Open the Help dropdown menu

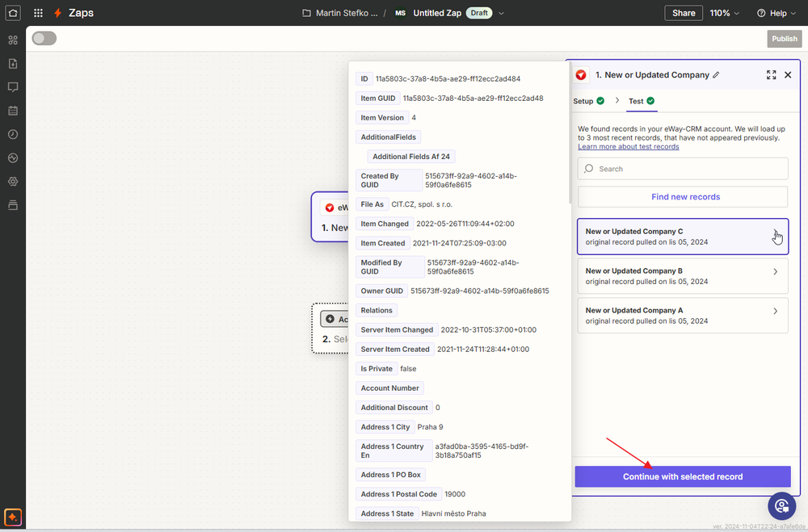click(x=776, y=14)
